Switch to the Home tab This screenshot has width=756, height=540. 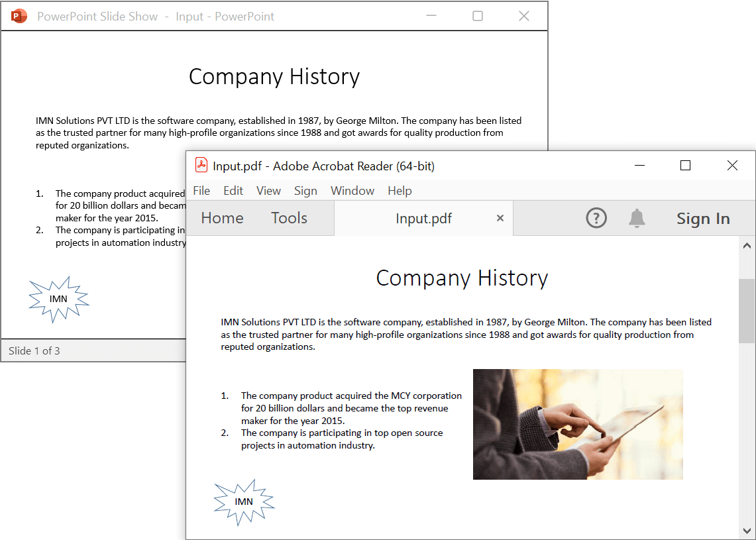coord(222,218)
